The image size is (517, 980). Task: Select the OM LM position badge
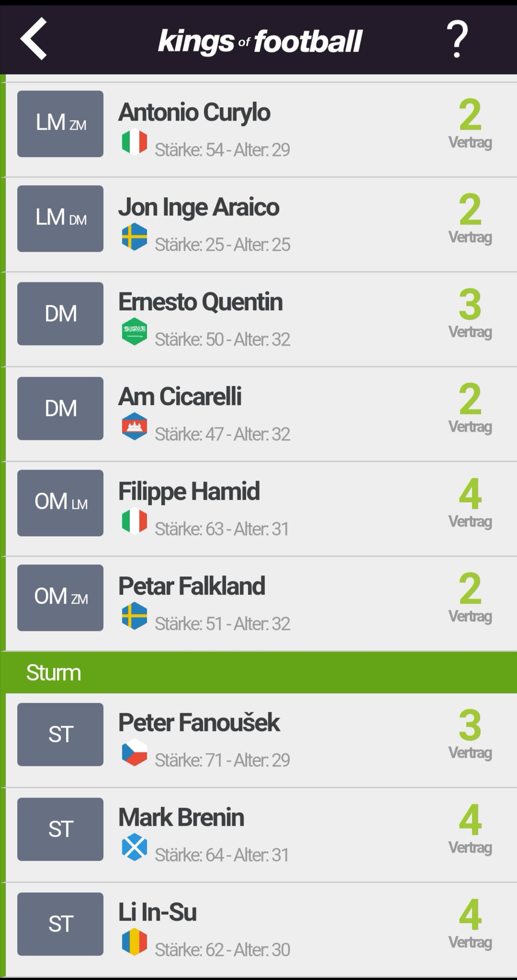pos(60,503)
